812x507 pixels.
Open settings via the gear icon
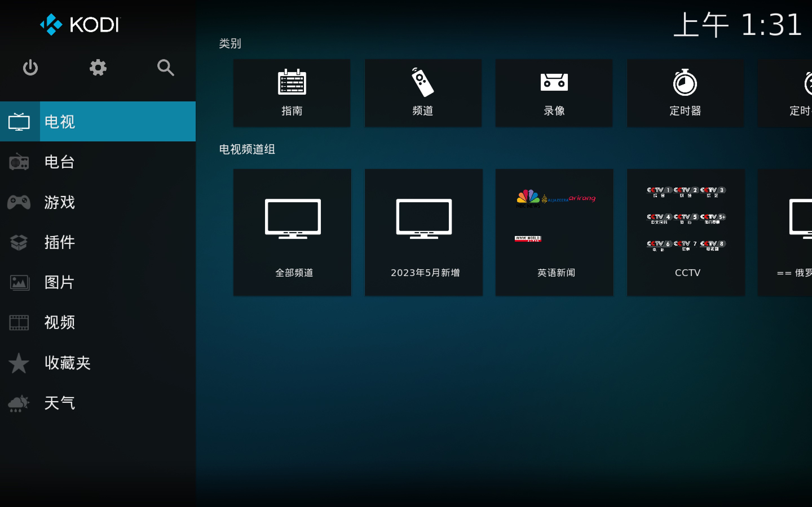pos(98,67)
